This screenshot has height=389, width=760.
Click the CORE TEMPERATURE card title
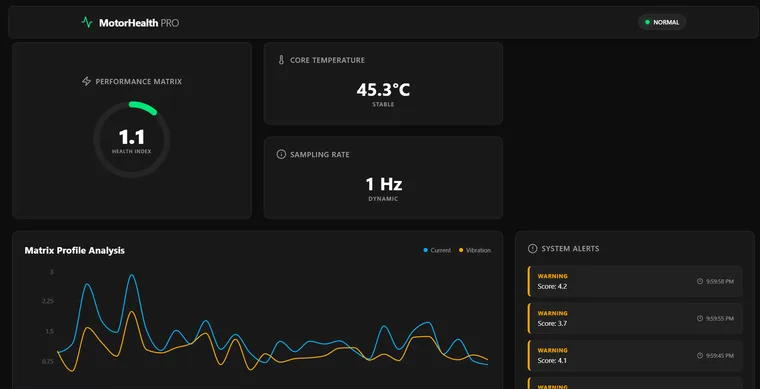coord(327,61)
